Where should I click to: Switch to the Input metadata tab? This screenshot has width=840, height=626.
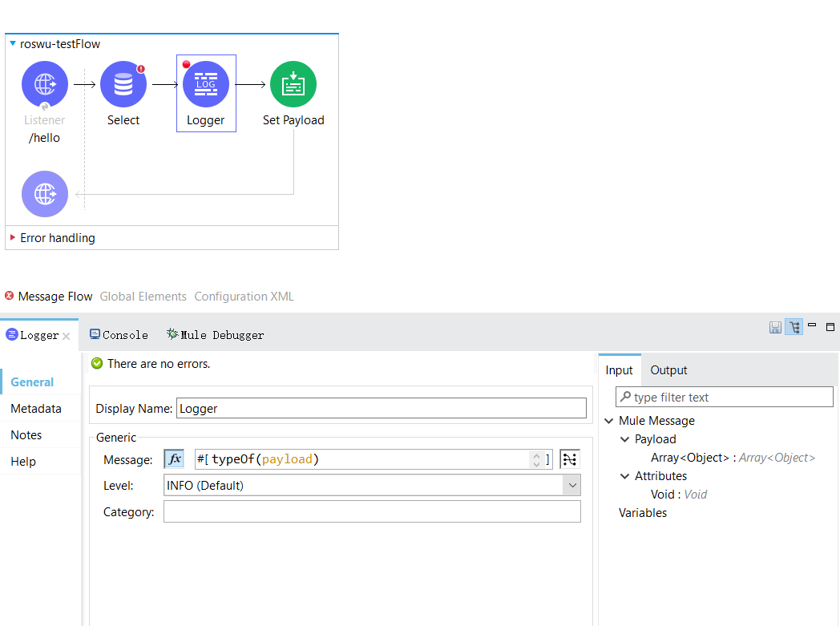[620, 370]
